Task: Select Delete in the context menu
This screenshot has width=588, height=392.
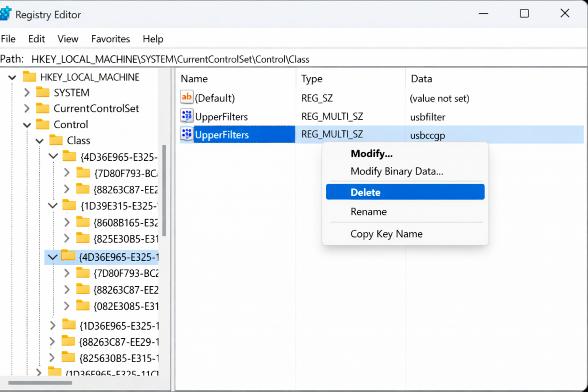Action: click(x=365, y=192)
